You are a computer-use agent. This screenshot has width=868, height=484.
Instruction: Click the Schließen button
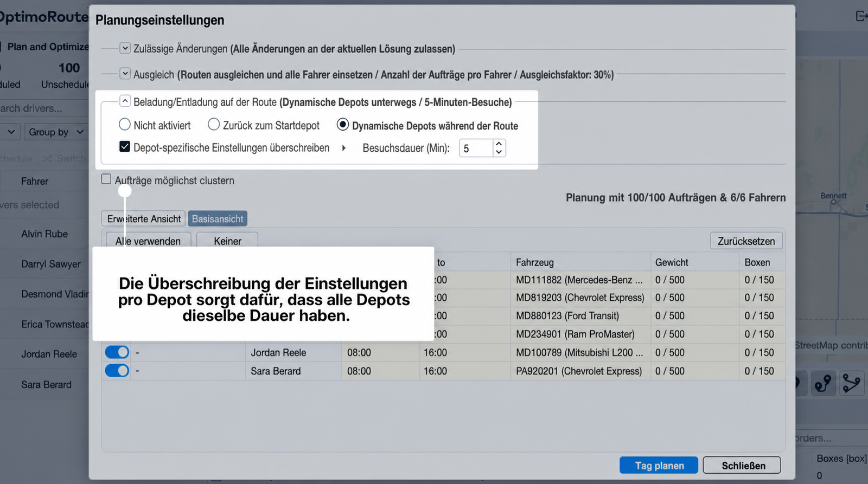(x=742, y=465)
